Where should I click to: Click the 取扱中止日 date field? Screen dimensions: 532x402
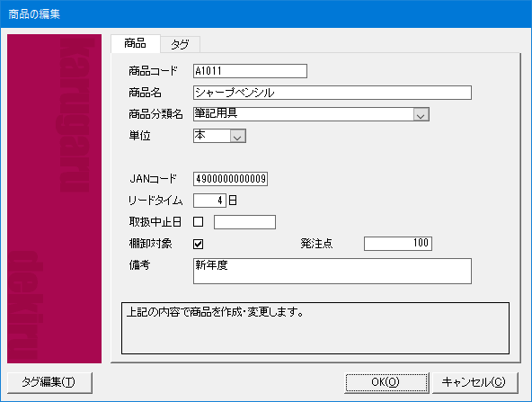[x=244, y=222]
